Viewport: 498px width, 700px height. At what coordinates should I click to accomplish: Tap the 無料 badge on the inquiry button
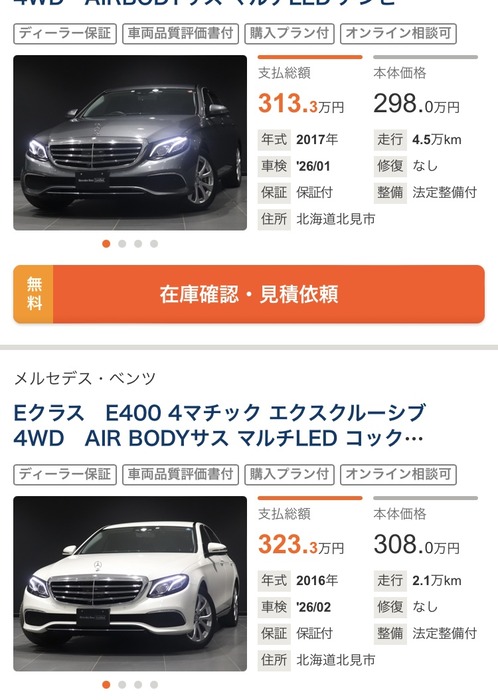[x=34, y=294]
